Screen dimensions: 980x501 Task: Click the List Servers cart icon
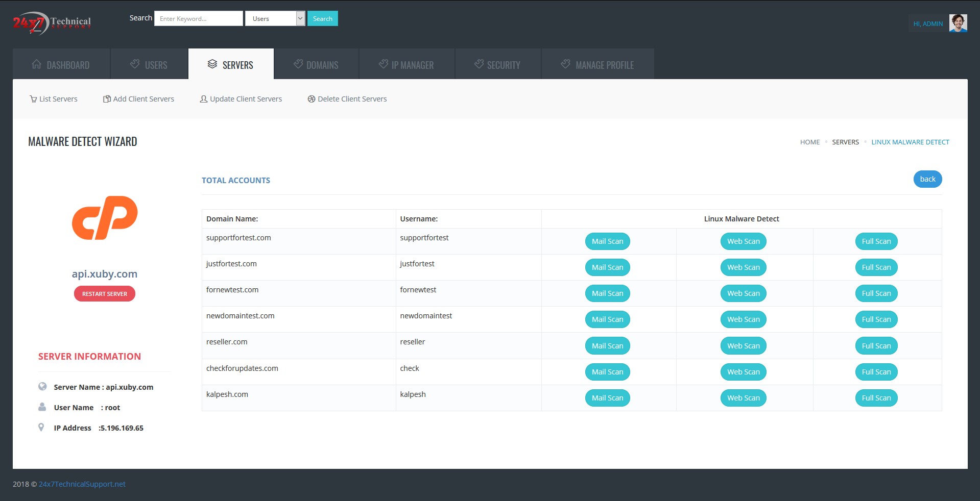point(33,99)
